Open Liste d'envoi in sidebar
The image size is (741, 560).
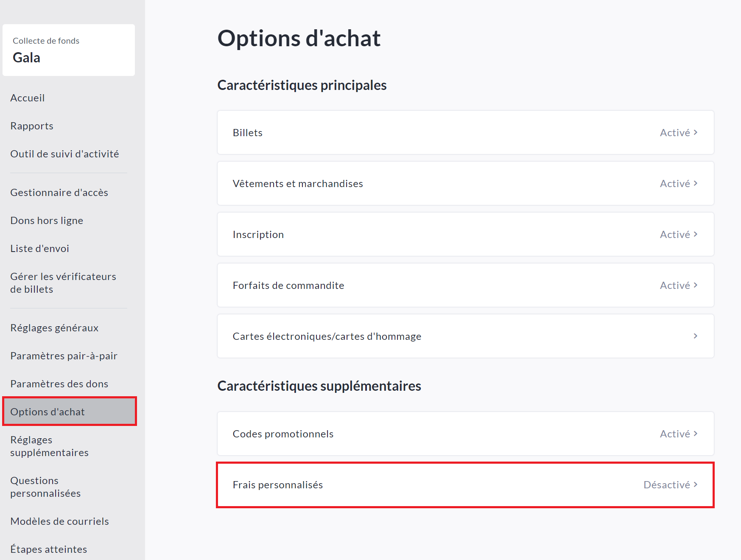(x=39, y=249)
